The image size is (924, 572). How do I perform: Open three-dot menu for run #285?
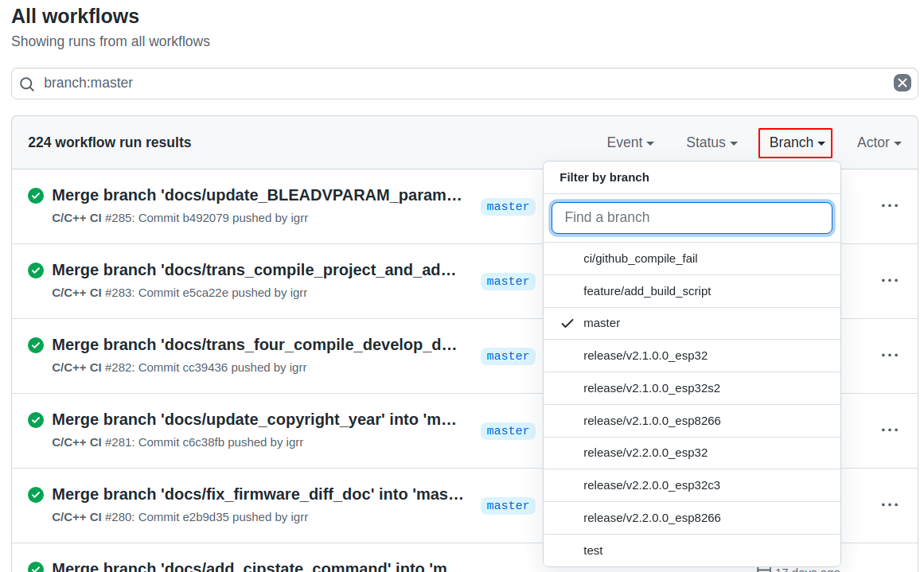[889, 205]
